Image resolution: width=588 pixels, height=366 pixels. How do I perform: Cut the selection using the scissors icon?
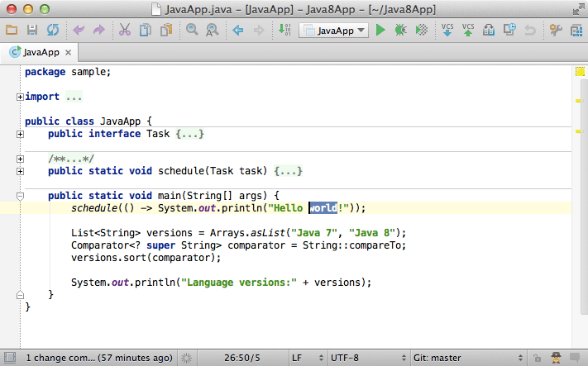(x=125, y=30)
